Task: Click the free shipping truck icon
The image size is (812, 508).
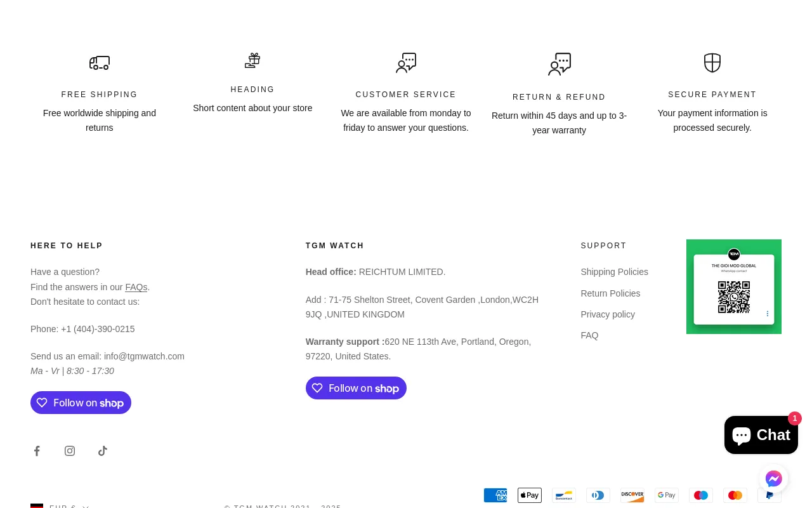Action: 100,63
